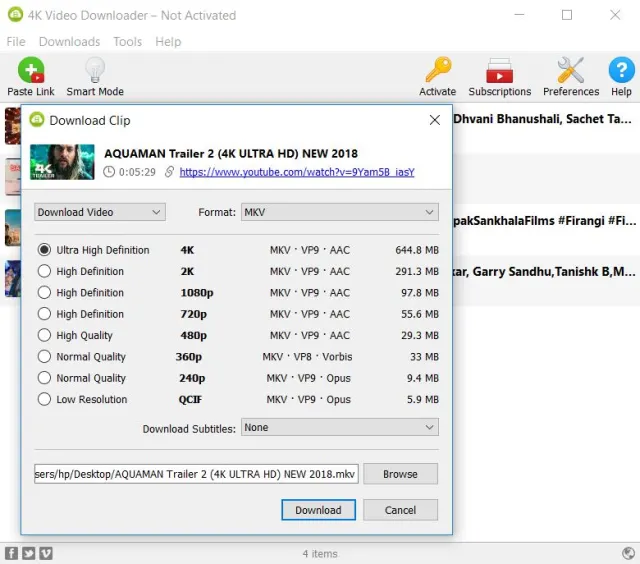Open Preferences wrench icon
The image size is (640, 564).
click(x=571, y=71)
